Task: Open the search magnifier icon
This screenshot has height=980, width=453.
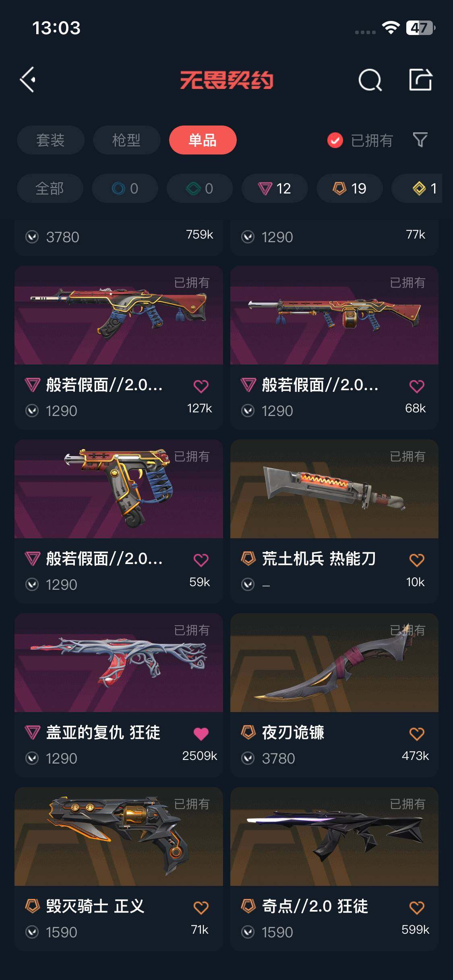Action: click(370, 80)
